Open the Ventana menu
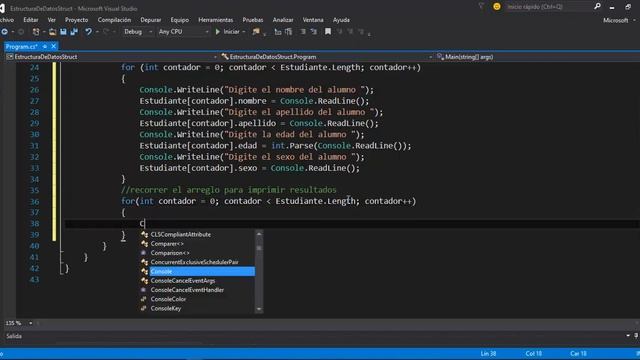The height and width of the screenshot is (360, 640). click(x=313, y=20)
